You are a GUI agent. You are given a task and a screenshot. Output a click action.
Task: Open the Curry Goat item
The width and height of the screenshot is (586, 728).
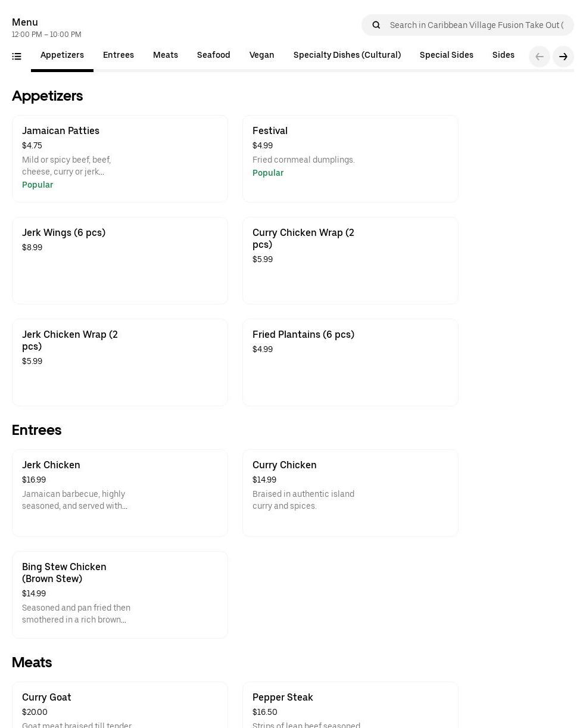point(120,706)
